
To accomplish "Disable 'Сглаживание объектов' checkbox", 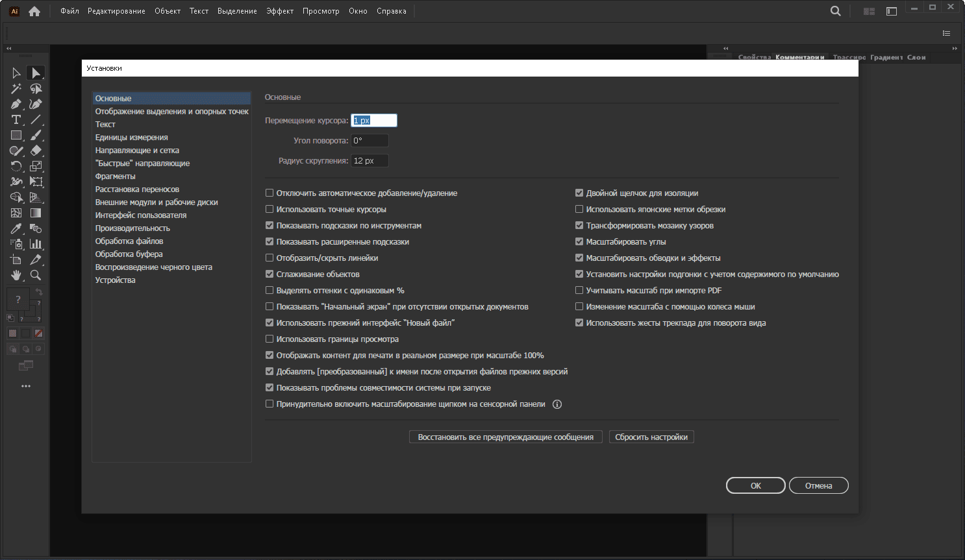I will (x=269, y=274).
